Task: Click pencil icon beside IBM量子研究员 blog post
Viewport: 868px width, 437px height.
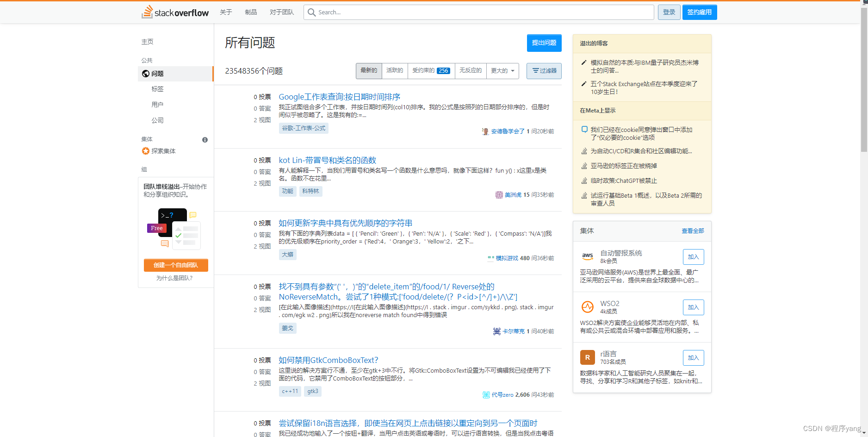Action: point(584,62)
